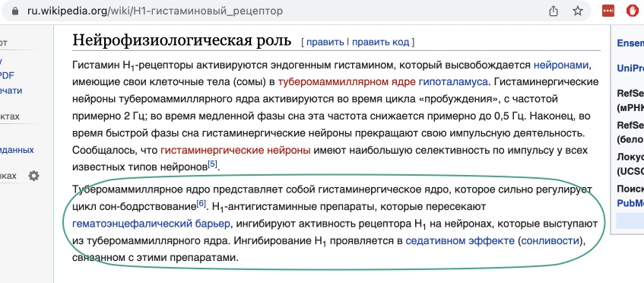Click the share icon in address bar

point(554,11)
